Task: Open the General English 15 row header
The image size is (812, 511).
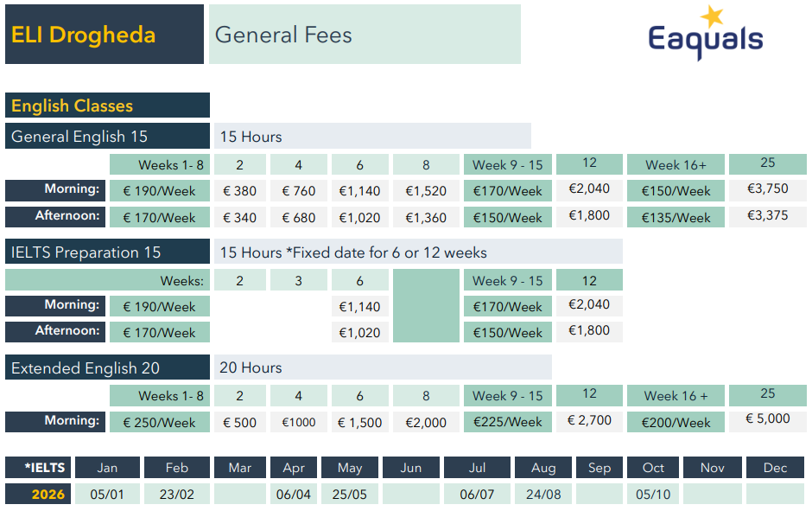Action: [x=107, y=137]
